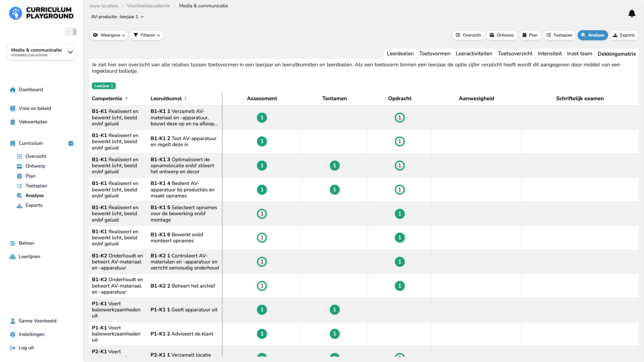Click the Sanne Voorbeeld user icon
The image size is (644, 362).
click(x=13, y=321)
